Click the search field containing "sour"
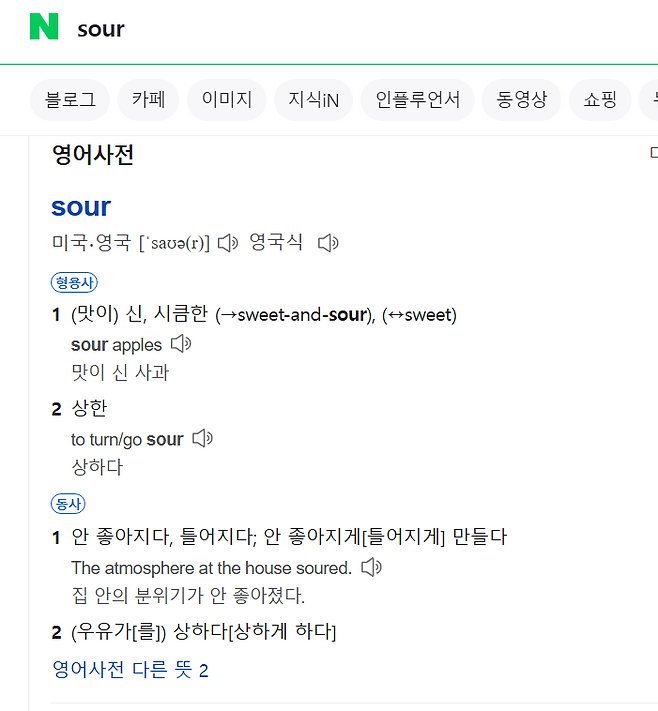Image resolution: width=658 pixels, height=711 pixels. tap(300, 28)
